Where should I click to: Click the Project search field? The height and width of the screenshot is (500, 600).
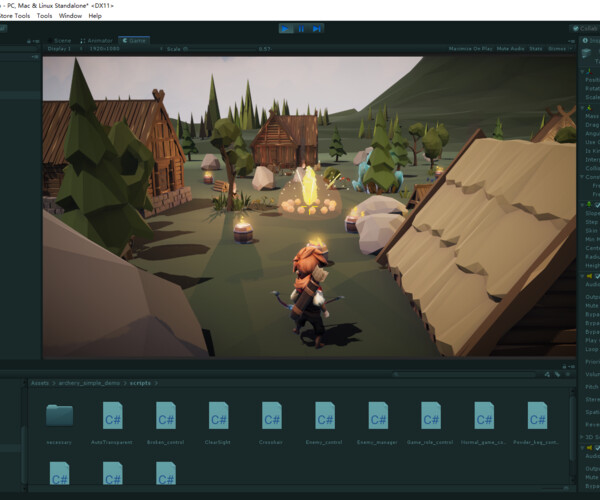point(465,375)
